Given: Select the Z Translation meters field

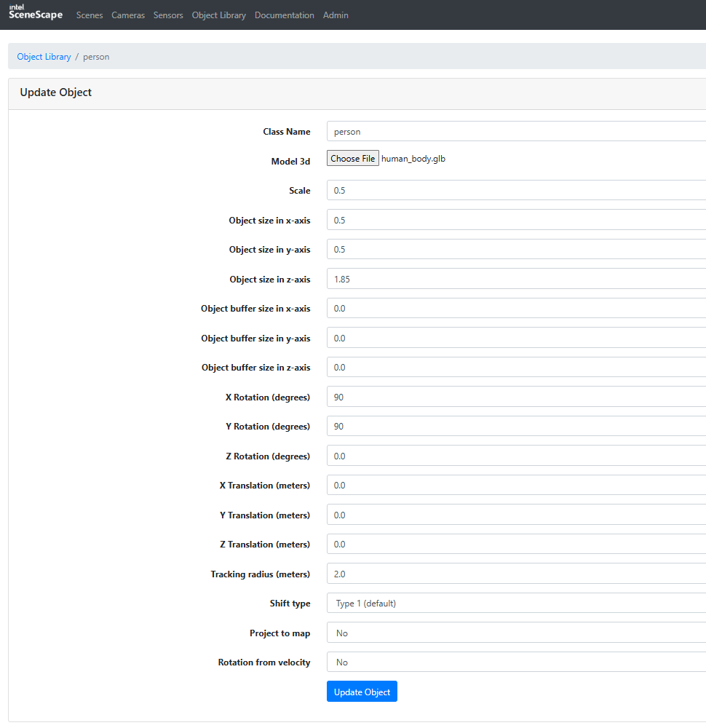Looking at the screenshot, I should point(516,545).
